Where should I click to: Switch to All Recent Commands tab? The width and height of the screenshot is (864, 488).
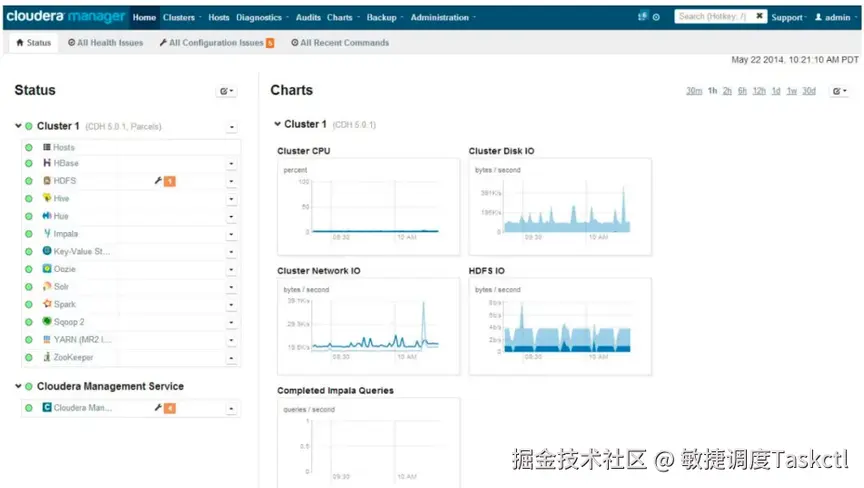340,42
